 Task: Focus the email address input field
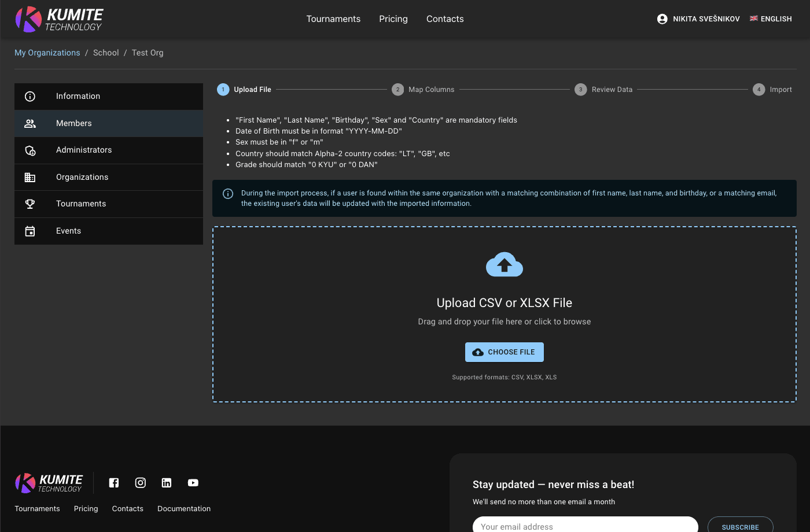(584, 526)
